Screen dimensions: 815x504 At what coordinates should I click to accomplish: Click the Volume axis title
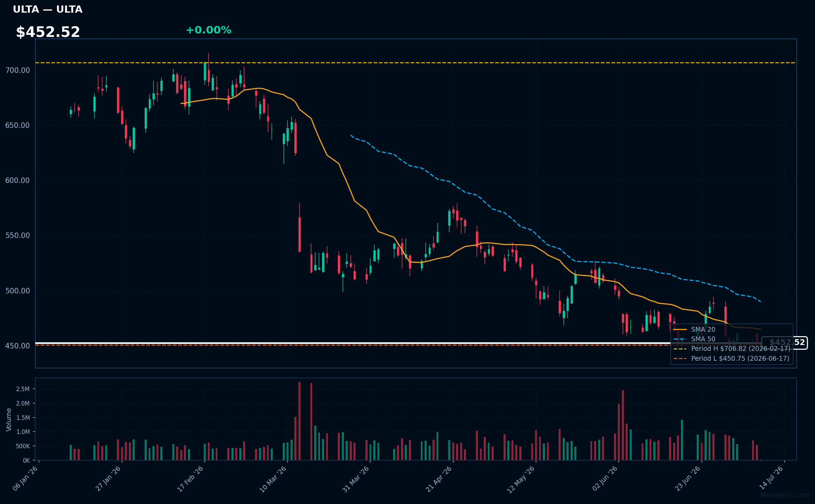click(9, 420)
